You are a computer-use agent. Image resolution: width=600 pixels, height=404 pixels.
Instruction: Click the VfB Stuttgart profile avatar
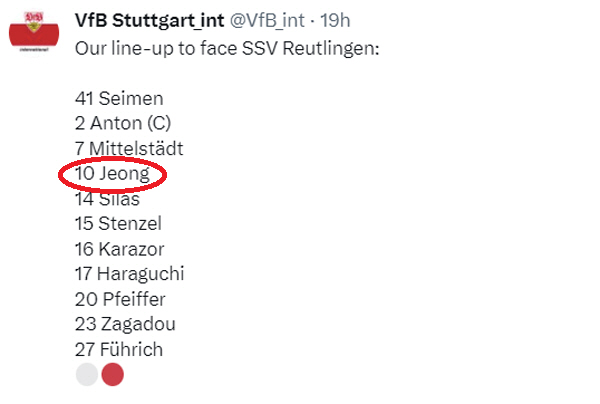(x=34, y=32)
